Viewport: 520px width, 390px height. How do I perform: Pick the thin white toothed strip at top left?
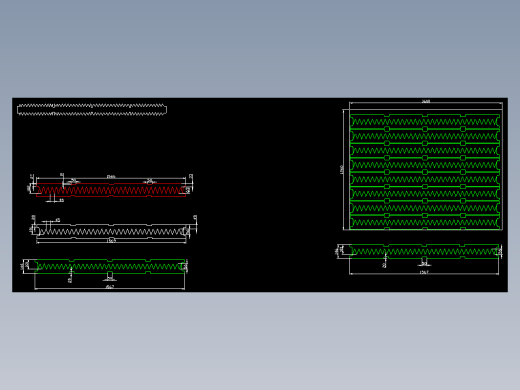(92, 110)
